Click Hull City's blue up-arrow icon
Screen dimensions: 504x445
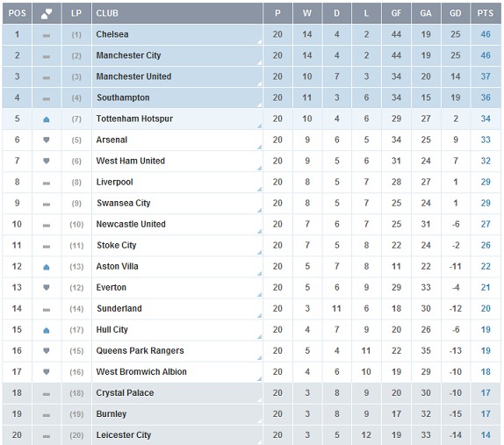click(x=47, y=330)
